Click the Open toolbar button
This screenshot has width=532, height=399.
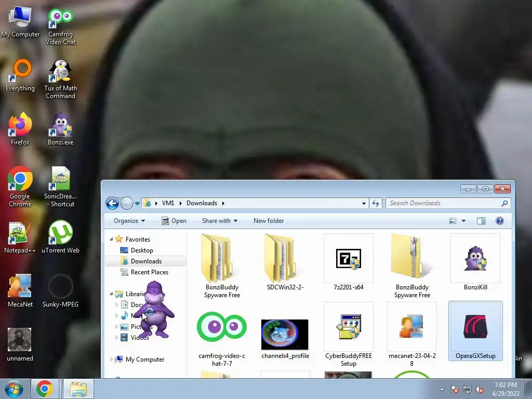[x=174, y=221]
